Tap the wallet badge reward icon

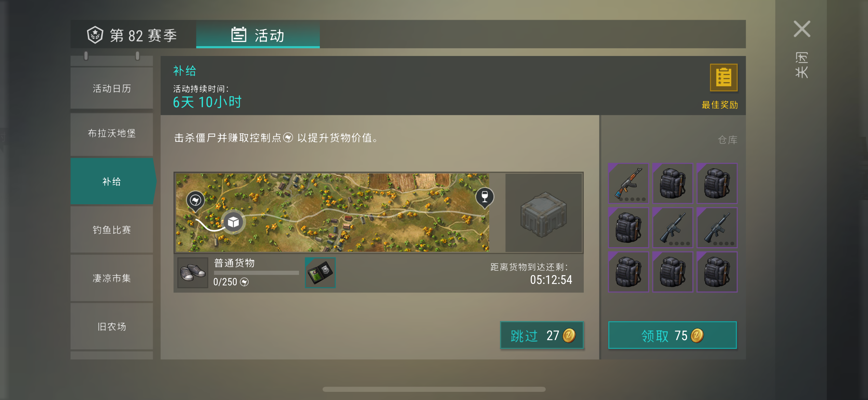320,272
